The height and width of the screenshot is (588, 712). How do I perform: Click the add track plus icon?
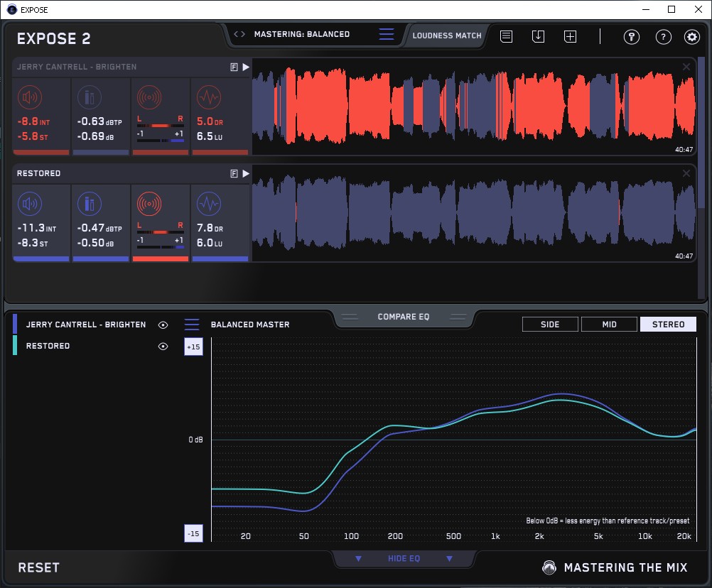tap(570, 36)
